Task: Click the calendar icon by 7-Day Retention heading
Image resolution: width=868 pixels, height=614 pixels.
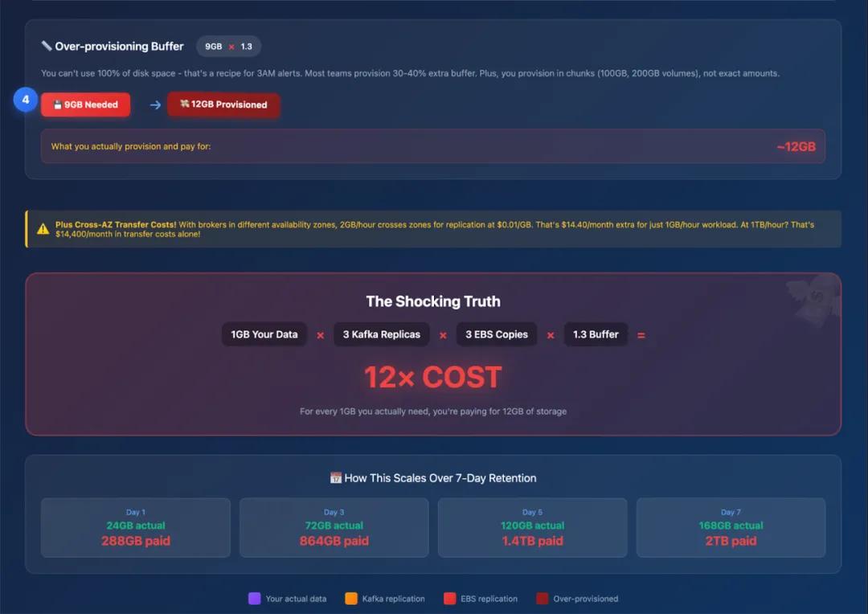Action: 335,478
